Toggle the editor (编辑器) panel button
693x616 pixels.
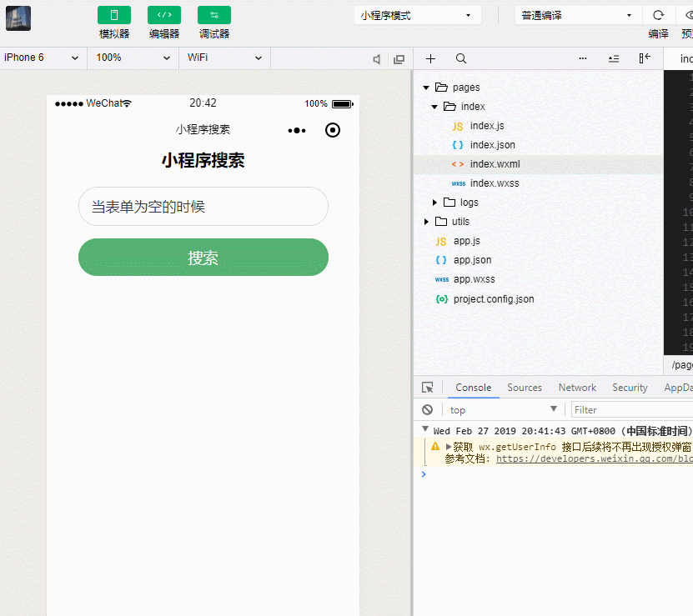164,16
